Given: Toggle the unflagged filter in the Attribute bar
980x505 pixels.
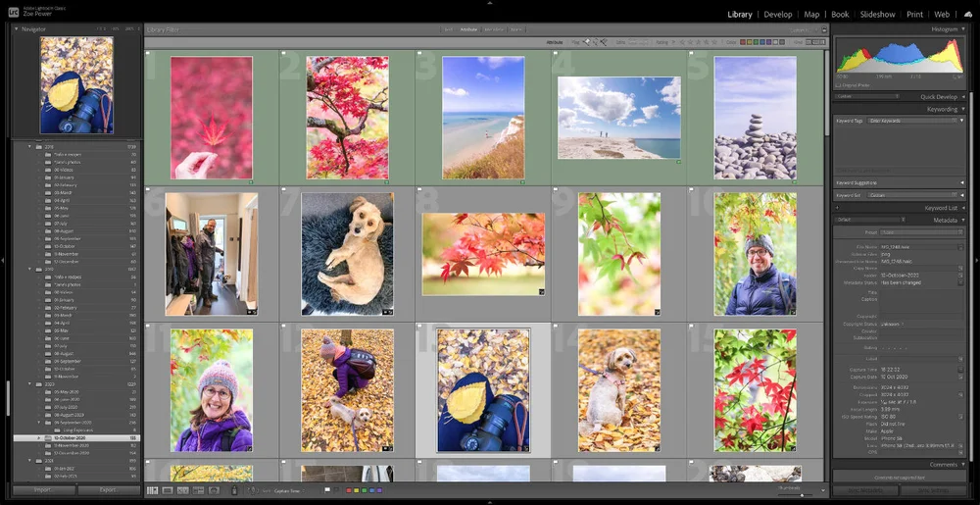Looking at the screenshot, I should 596,42.
